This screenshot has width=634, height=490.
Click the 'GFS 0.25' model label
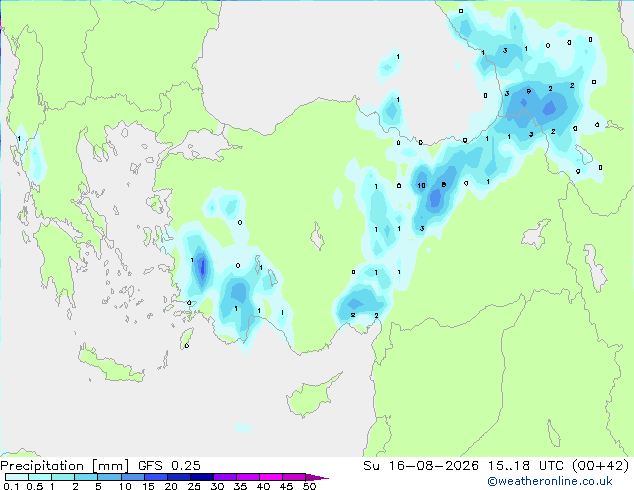(x=169, y=466)
